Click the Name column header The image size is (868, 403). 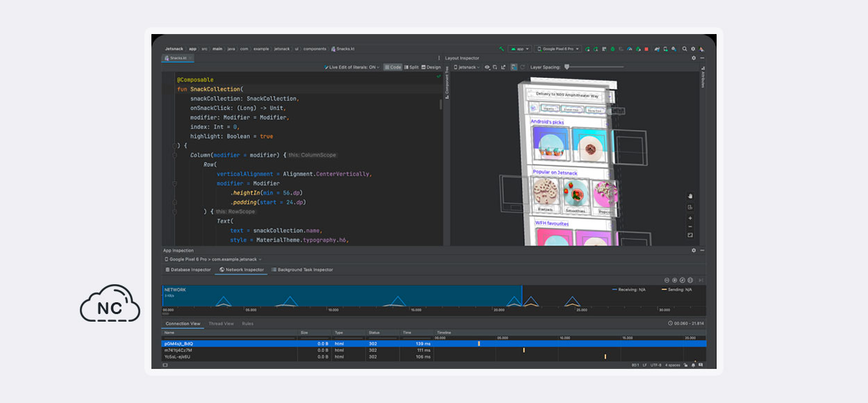(x=230, y=333)
